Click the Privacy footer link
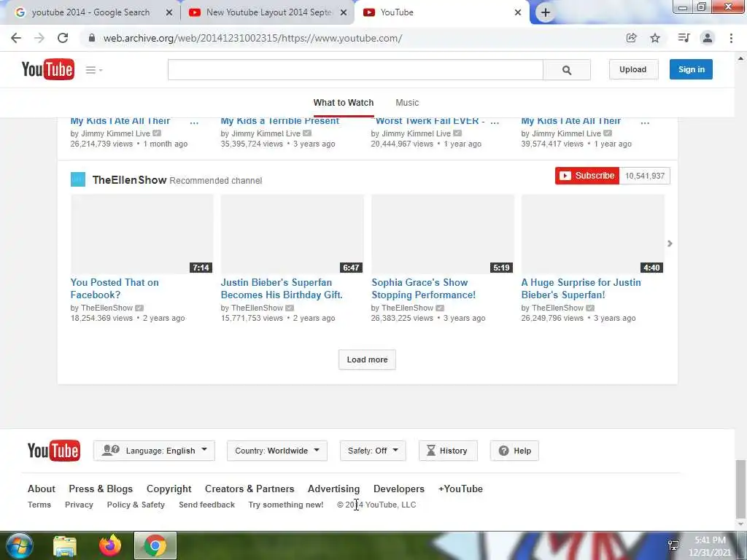Screen dimensions: 747x560 [79, 505]
